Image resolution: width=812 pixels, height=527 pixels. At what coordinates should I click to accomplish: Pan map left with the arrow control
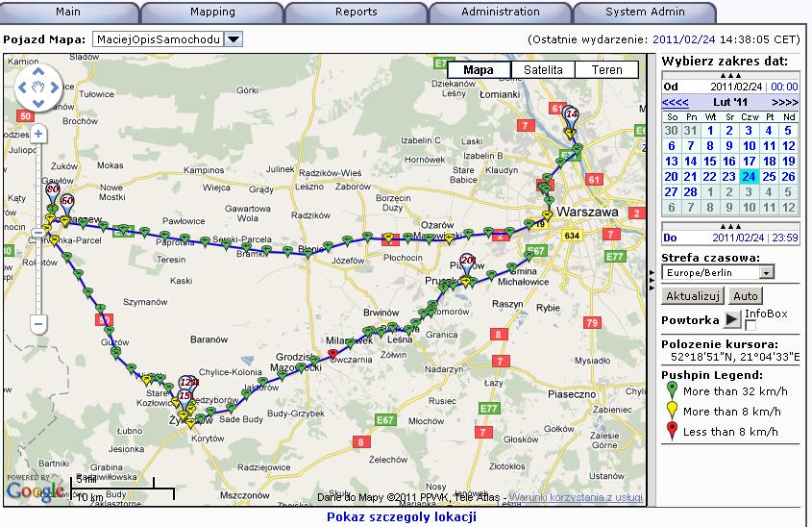[x=22, y=88]
